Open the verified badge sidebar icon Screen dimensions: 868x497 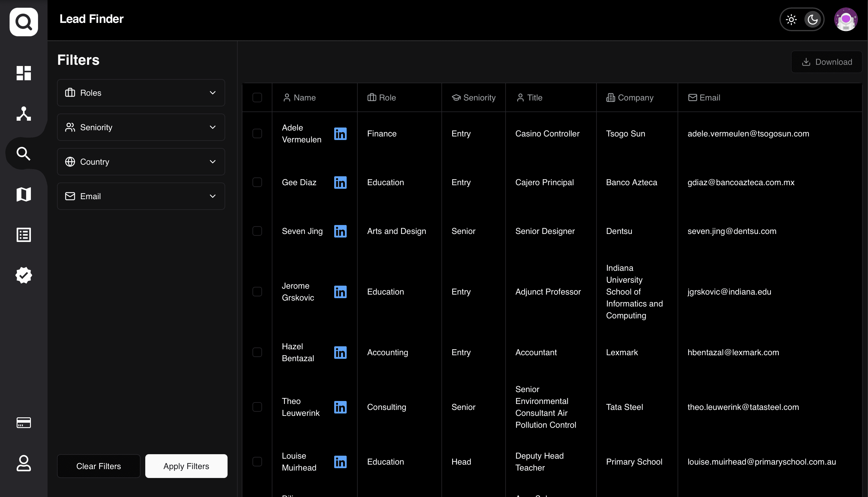coord(23,275)
